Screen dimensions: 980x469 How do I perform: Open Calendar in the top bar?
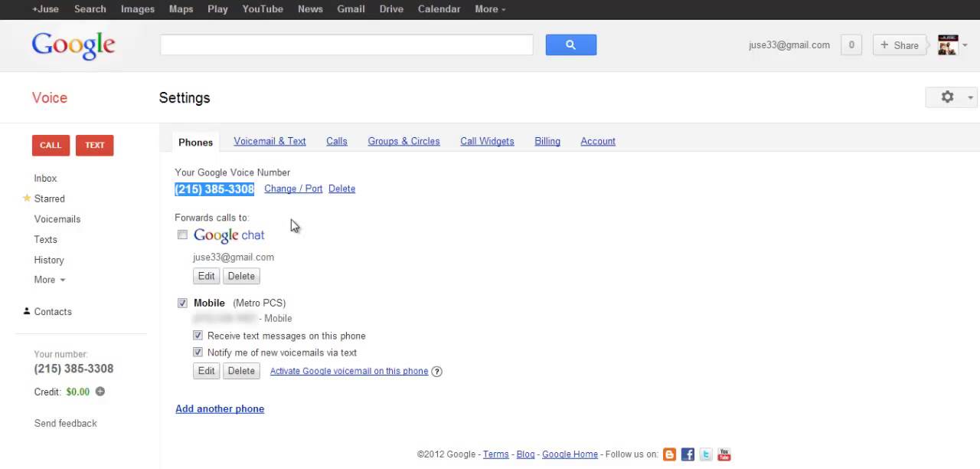[x=439, y=9]
